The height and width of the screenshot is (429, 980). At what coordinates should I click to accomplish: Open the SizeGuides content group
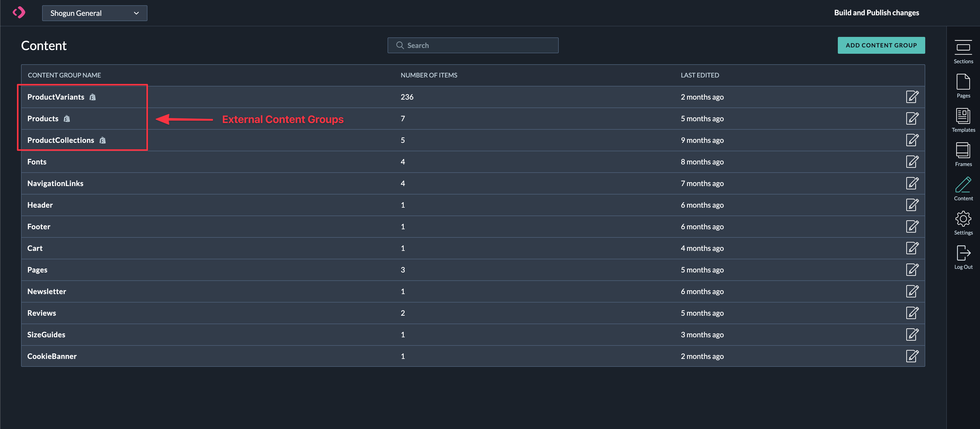46,335
